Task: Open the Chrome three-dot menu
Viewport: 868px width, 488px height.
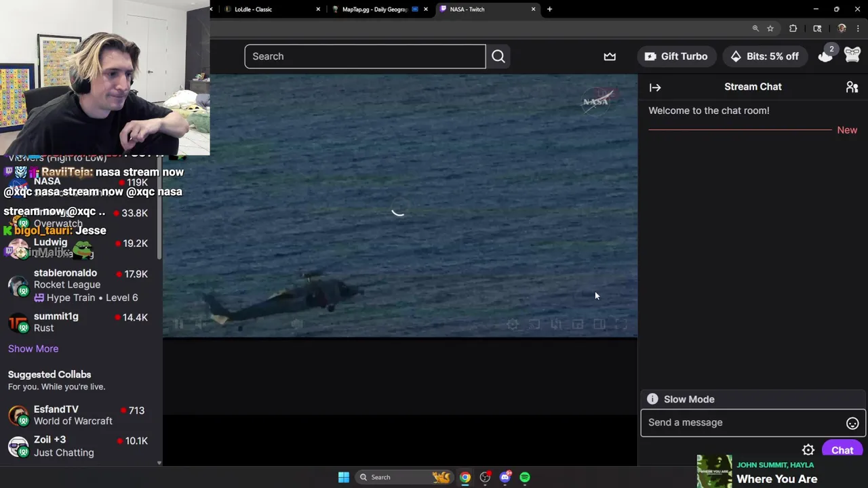Action: coord(859,28)
